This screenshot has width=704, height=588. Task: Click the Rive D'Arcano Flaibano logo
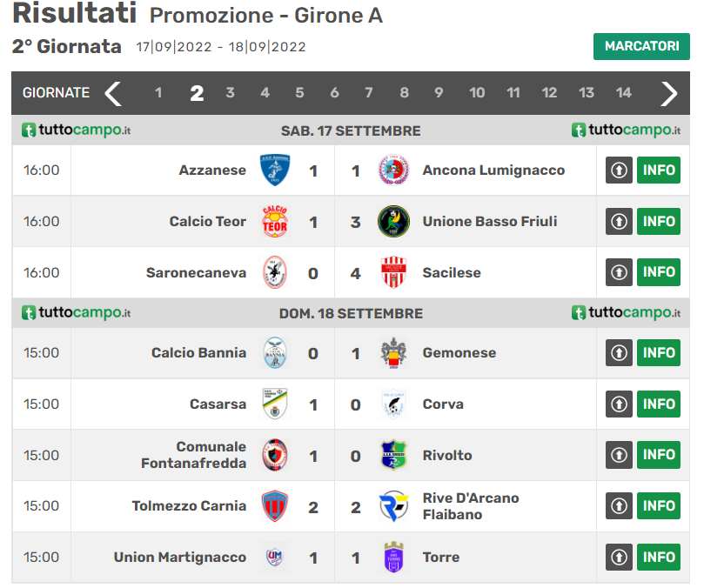coord(393,506)
